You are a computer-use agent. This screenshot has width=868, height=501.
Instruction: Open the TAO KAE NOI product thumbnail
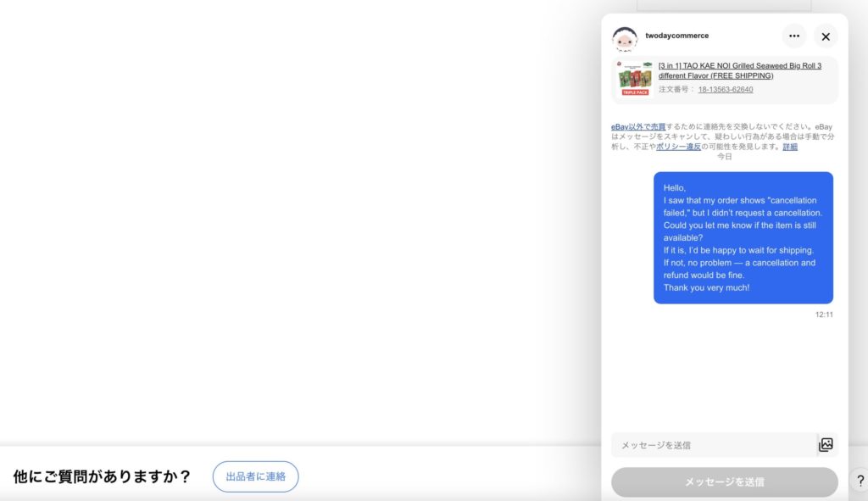click(634, 79)
